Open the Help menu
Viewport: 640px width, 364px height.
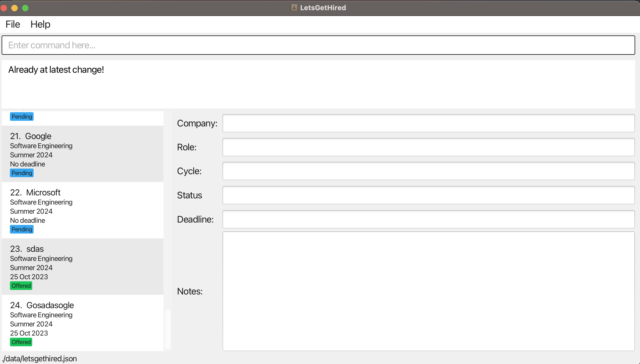tap(40, 24)
